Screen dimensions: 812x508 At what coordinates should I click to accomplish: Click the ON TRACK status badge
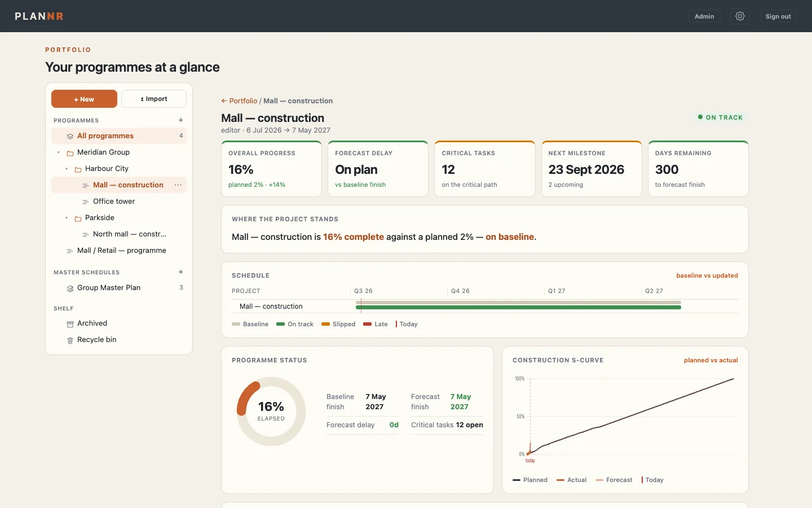click(x=720, y=117)
